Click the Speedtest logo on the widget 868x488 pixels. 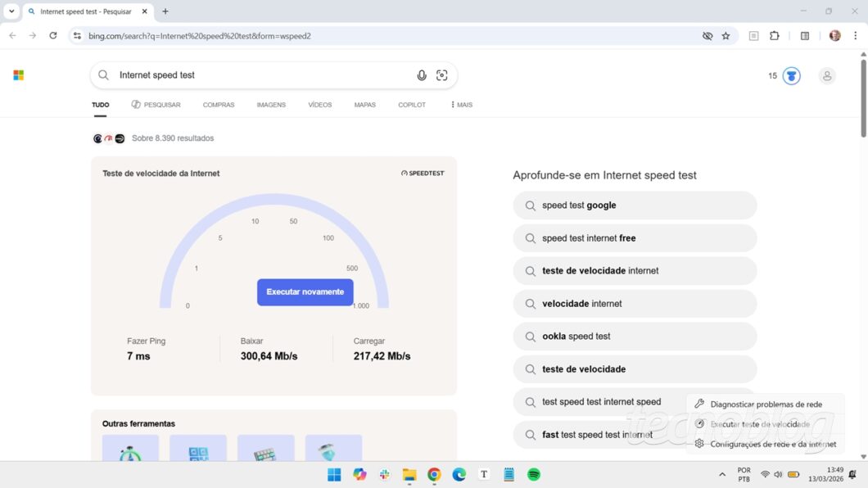(x=423, y=173)
